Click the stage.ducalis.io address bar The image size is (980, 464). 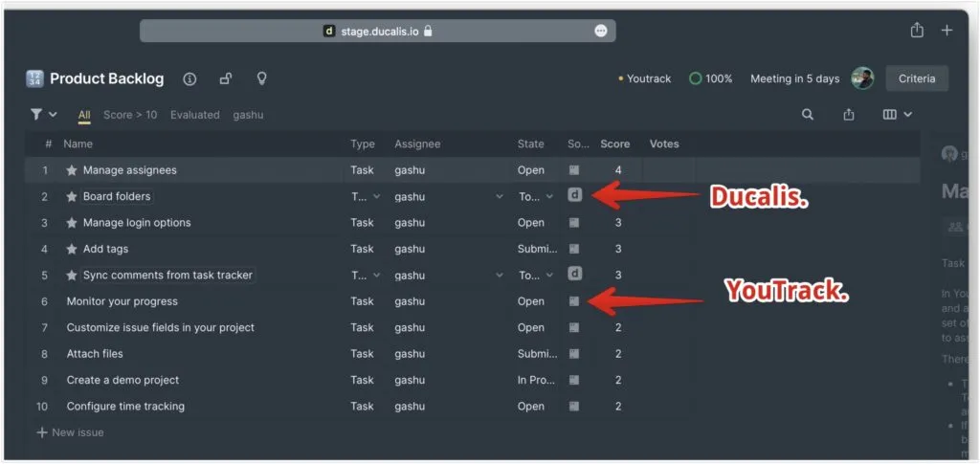[x=378, y=31]
